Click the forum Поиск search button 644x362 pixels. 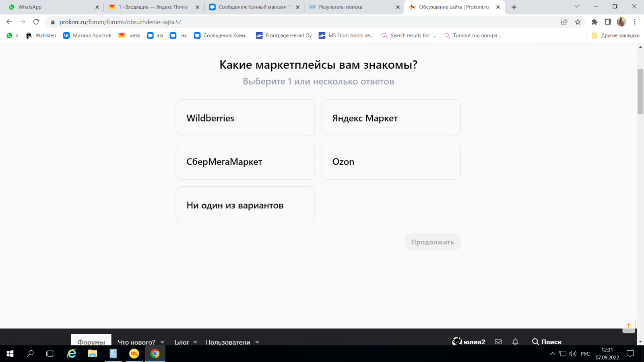[547, 341]
